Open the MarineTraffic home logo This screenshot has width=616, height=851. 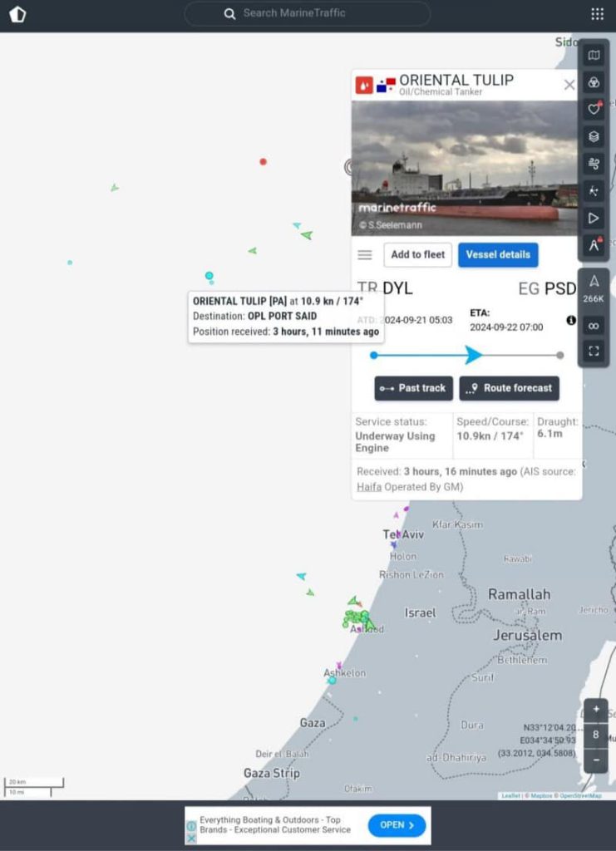pyautogui.click(x=18, y=14)
